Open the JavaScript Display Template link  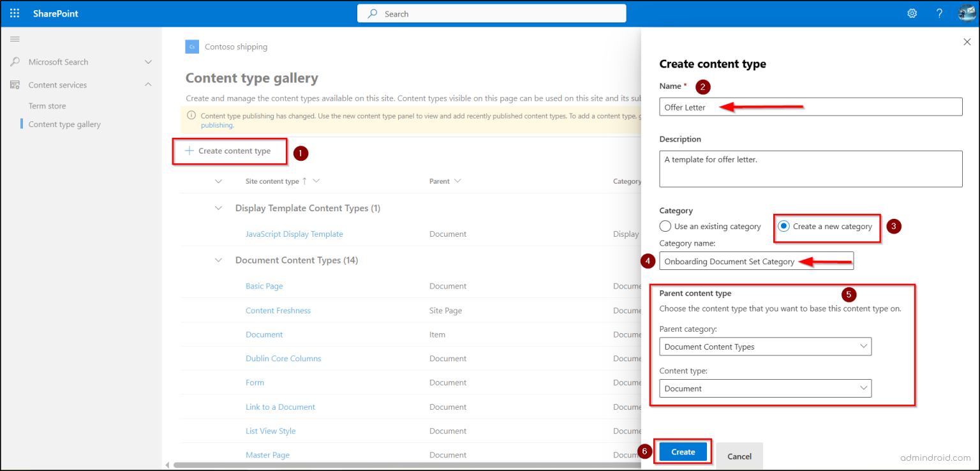[294, 234]
